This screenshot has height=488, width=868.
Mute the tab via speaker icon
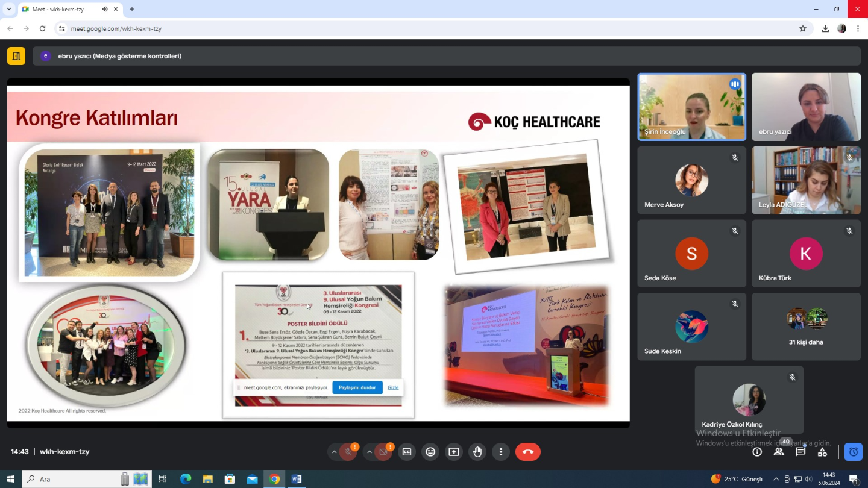(x=104, y=9)
